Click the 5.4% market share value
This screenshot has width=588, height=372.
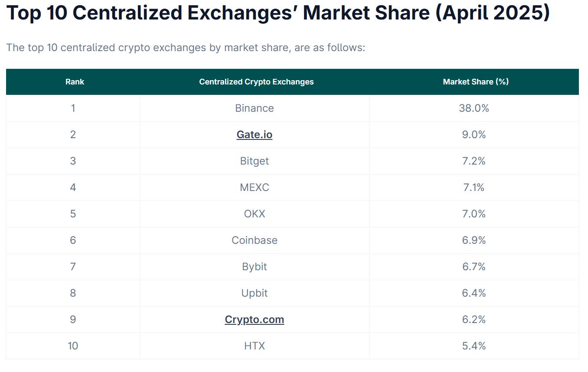click(x=474, y=346)
